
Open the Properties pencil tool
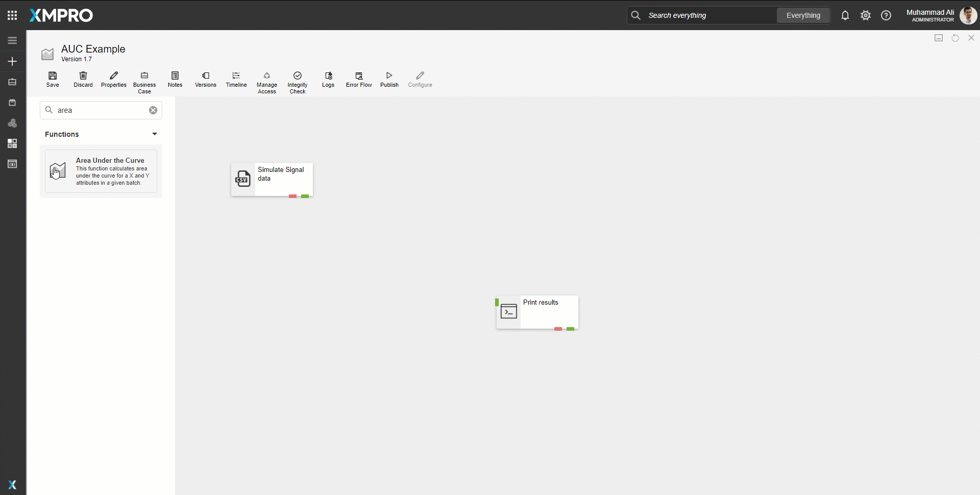click(113, 79)
